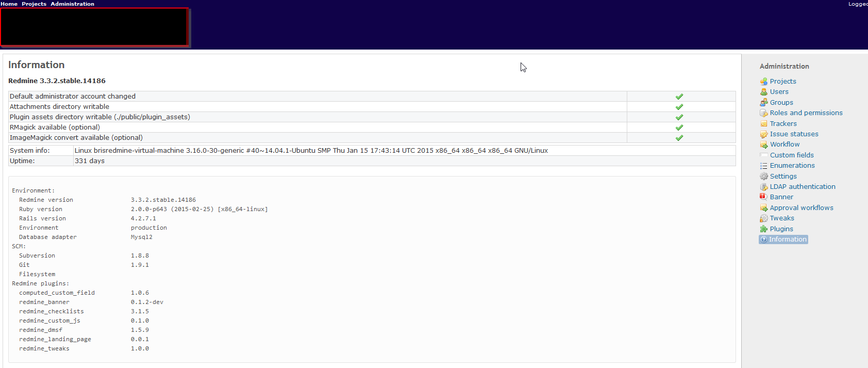The width and height of the screenshot is (868, 368).
Task: Click the checkmark for Attachments directory writable
Action: 679,107
